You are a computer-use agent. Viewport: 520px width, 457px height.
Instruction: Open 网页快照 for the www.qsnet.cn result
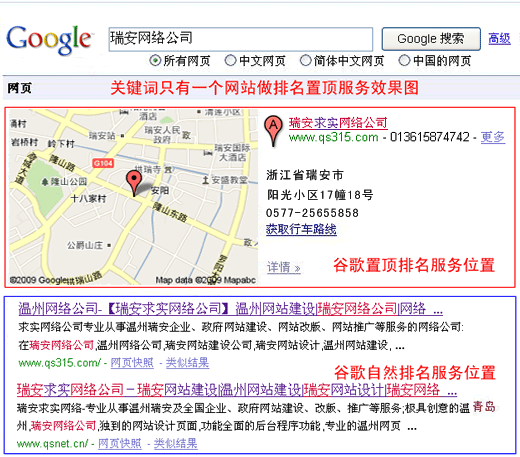tap(120, 444)
